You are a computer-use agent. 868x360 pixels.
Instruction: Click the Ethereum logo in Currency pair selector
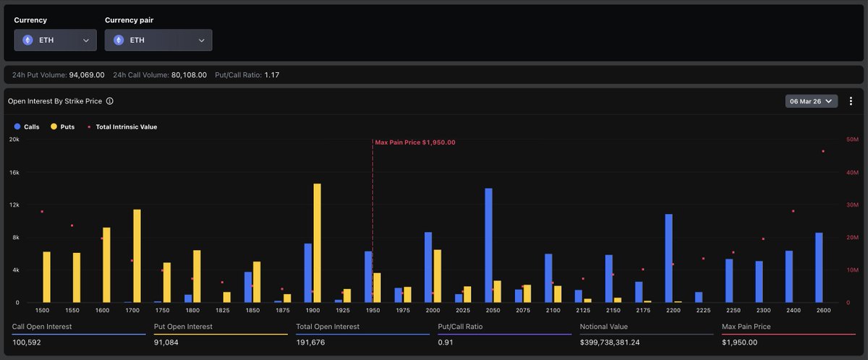click(119, 40)
